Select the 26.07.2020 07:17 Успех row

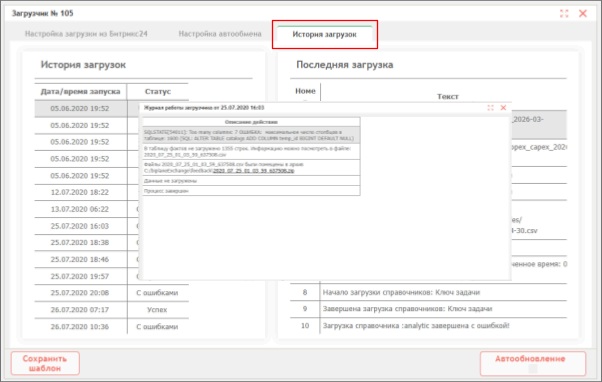pyautogui.click(x=112, y=309)
